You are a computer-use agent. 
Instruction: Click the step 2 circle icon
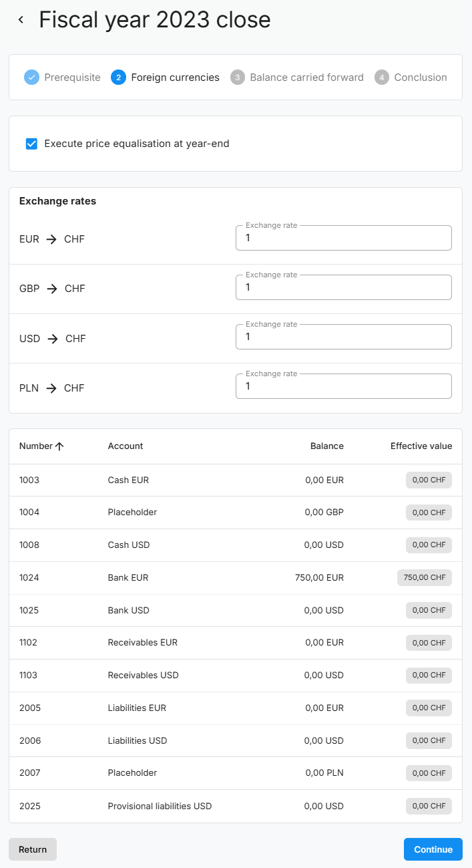coord(118,78)
